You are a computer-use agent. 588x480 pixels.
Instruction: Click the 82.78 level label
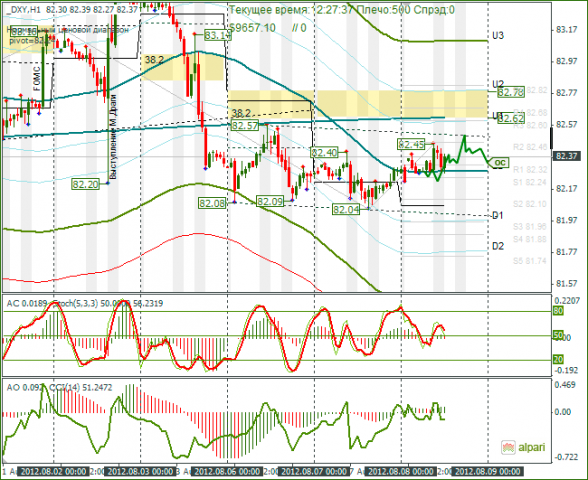(510, 92)
